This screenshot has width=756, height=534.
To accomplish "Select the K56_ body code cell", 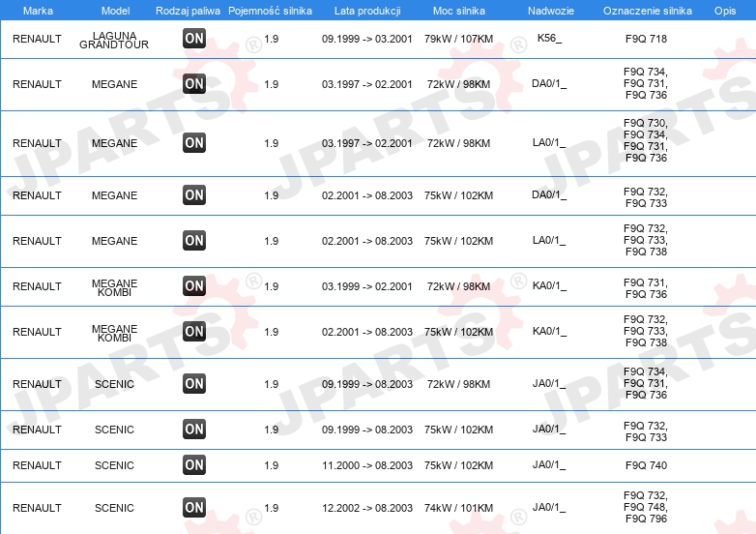I will pyautogui.click(x=550, y=38).
